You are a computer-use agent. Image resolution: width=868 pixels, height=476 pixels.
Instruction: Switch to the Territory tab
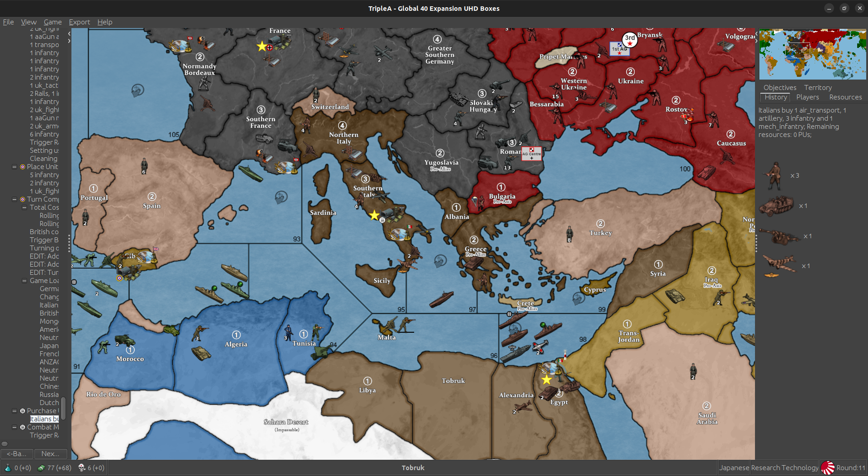(817, 88)
